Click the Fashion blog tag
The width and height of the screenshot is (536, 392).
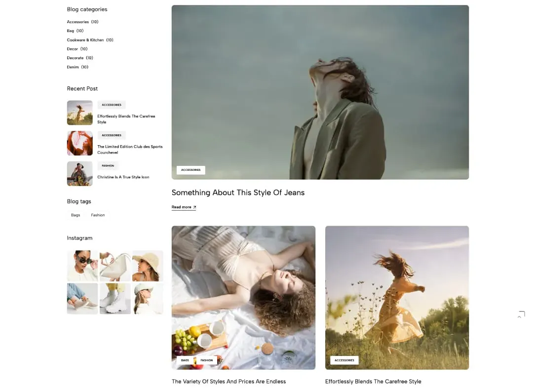click(98, 215)
